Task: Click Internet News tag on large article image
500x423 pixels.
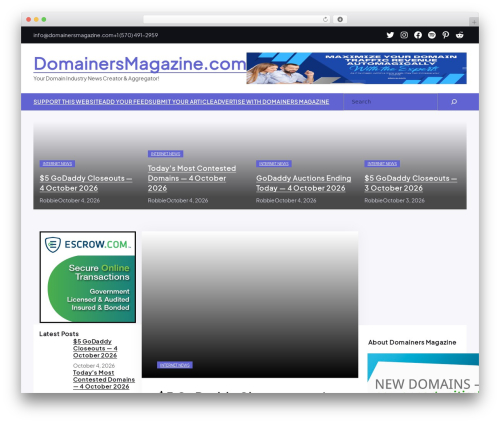Action: (x=175, y=365)
